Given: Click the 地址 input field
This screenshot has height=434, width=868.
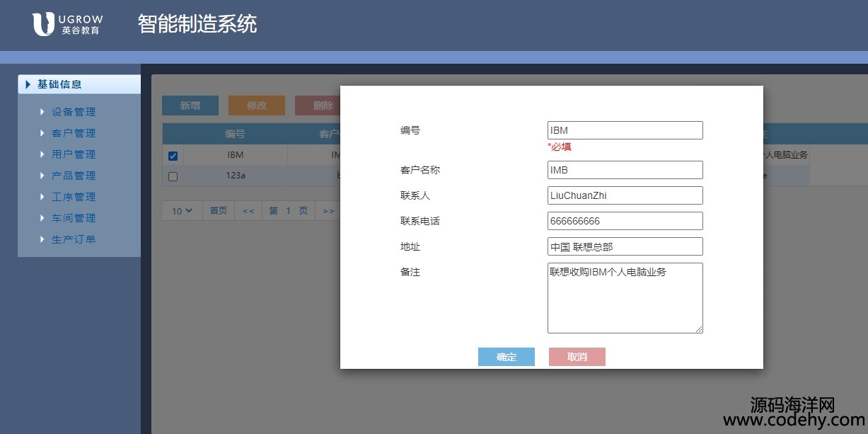Looking at the screenshot, I should click(625, 246).
